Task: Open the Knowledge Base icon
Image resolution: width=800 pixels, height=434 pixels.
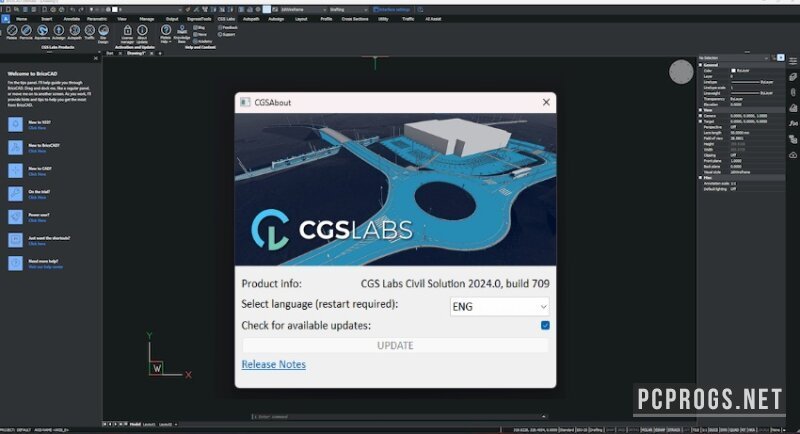Action: pos(182,31)
